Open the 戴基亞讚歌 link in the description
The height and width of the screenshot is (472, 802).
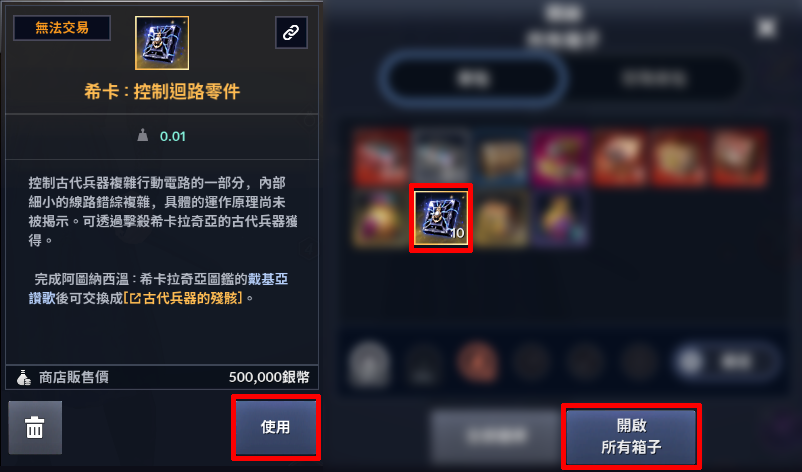pos(158,288)
